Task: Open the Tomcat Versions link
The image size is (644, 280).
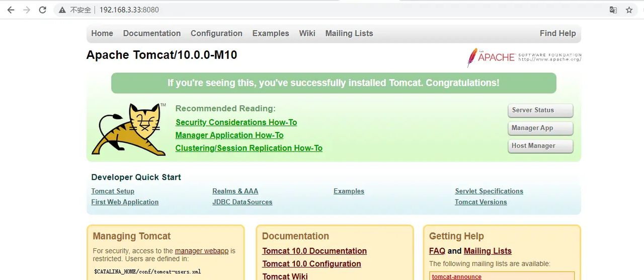Action: pos(481,202)
